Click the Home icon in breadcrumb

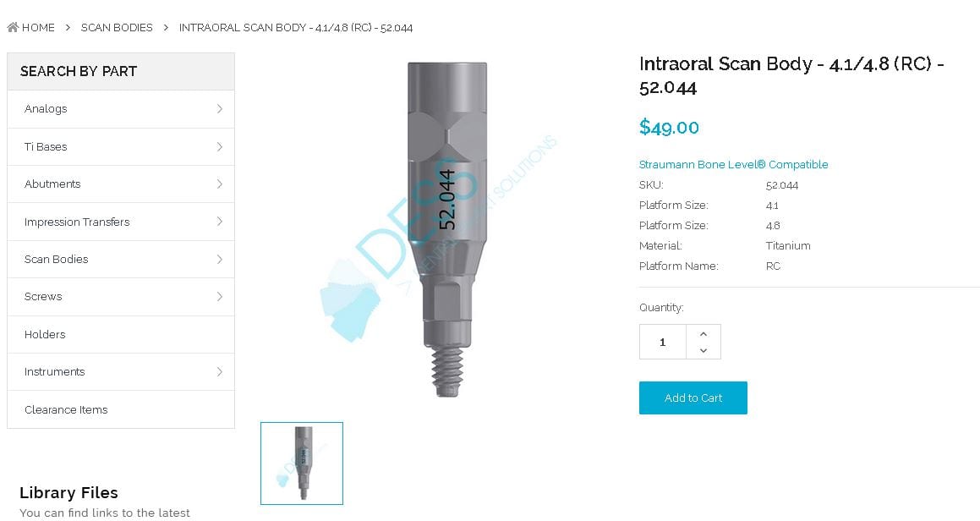13,27
